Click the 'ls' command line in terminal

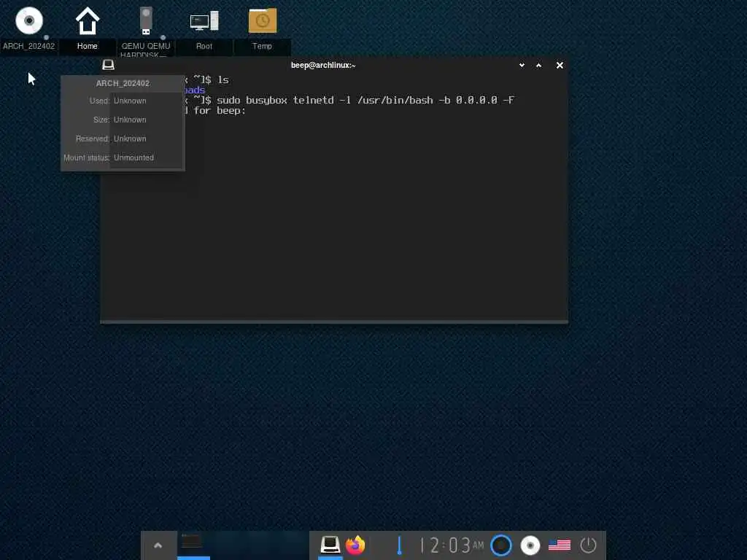pyautogui.click(x=223, y=80)
